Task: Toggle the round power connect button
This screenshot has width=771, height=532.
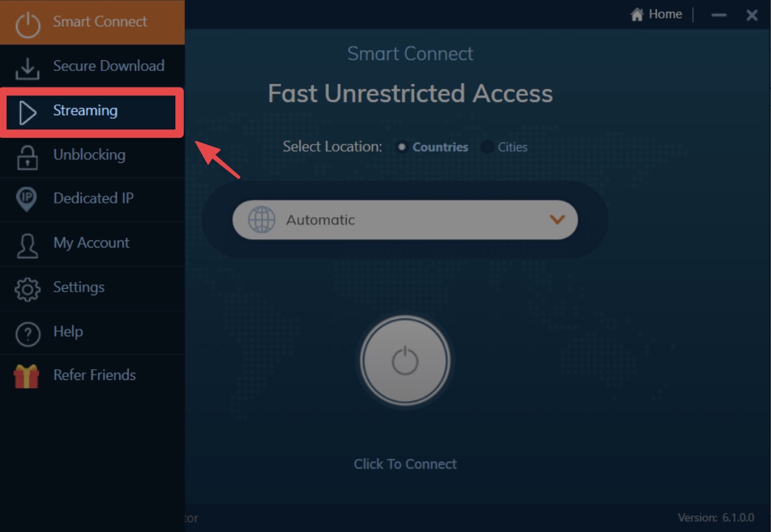Action: (x=405, y=361)
